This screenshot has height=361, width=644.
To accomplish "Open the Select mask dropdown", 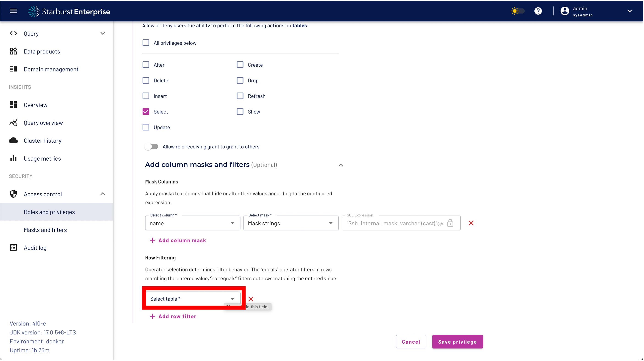I will (290, 223).
